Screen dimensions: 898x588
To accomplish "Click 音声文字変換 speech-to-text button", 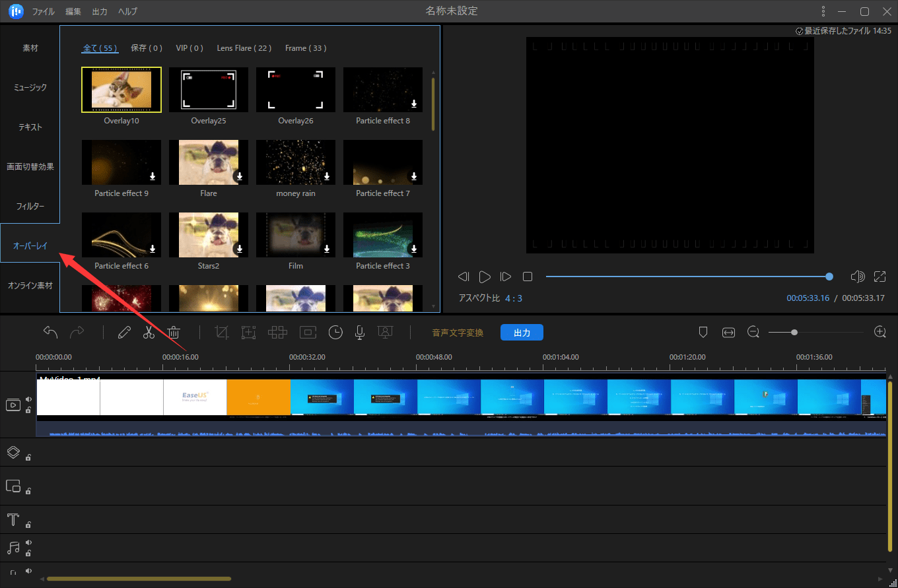I will click(458, 333).
